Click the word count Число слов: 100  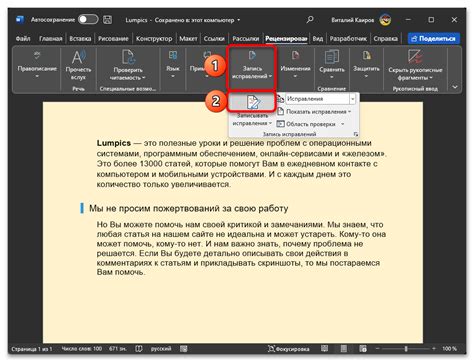[82, 349]
